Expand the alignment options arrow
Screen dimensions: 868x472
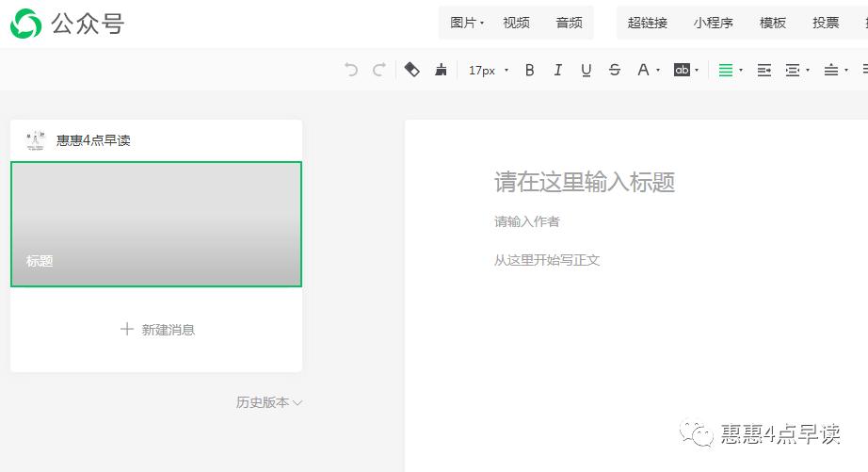tap(741, 71)
